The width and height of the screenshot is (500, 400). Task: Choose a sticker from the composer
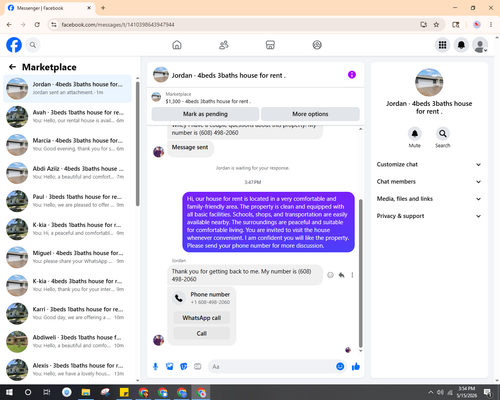(x=184, y=367)
